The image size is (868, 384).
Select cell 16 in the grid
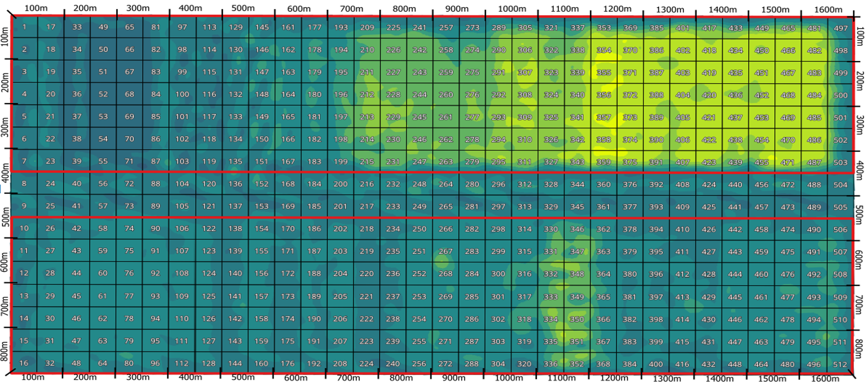click(x=24, y=363)
